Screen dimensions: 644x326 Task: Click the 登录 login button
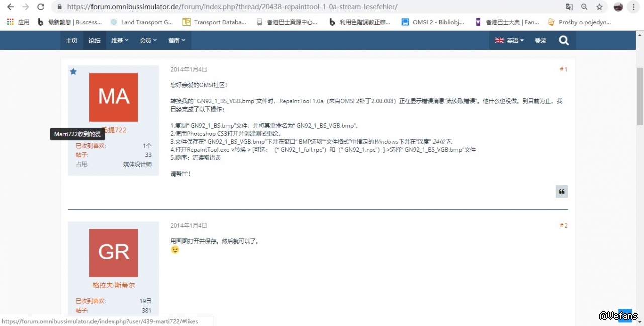click(540, 40)
